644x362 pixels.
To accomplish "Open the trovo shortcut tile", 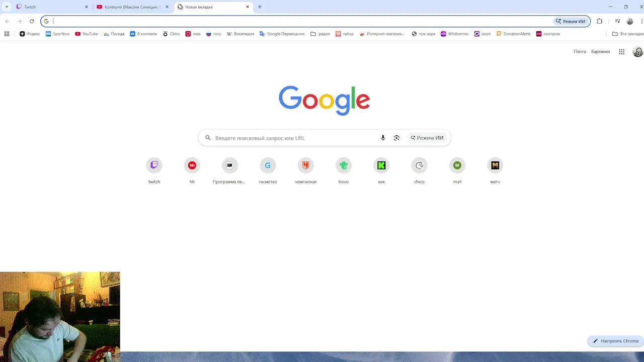I will point(344,170).
